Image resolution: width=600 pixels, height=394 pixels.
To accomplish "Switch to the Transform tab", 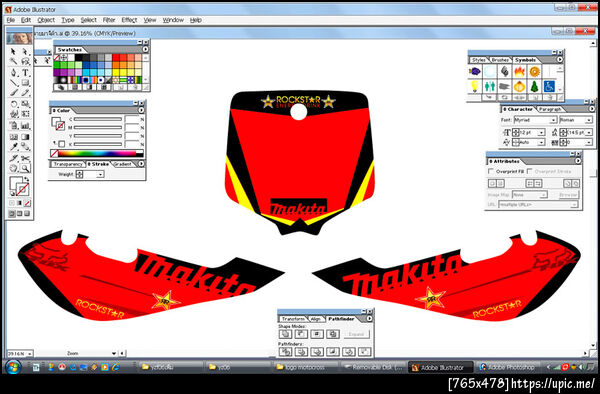I will pos(293,319).
